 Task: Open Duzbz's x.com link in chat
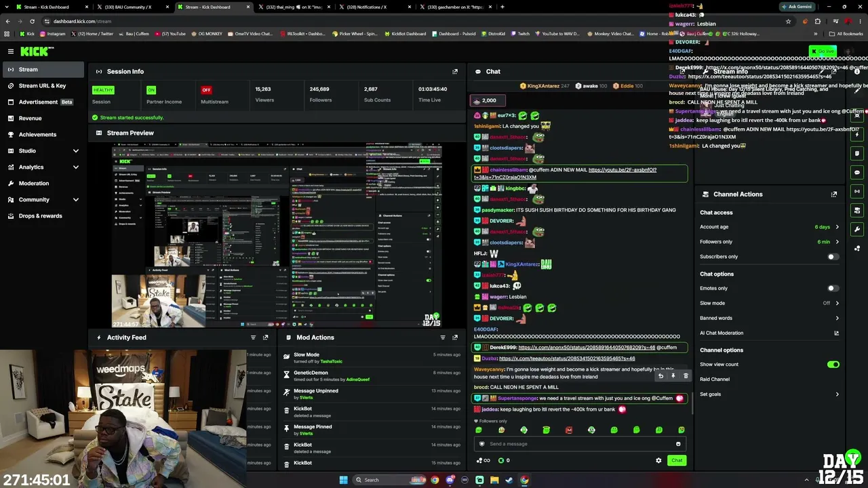[567, 359]
